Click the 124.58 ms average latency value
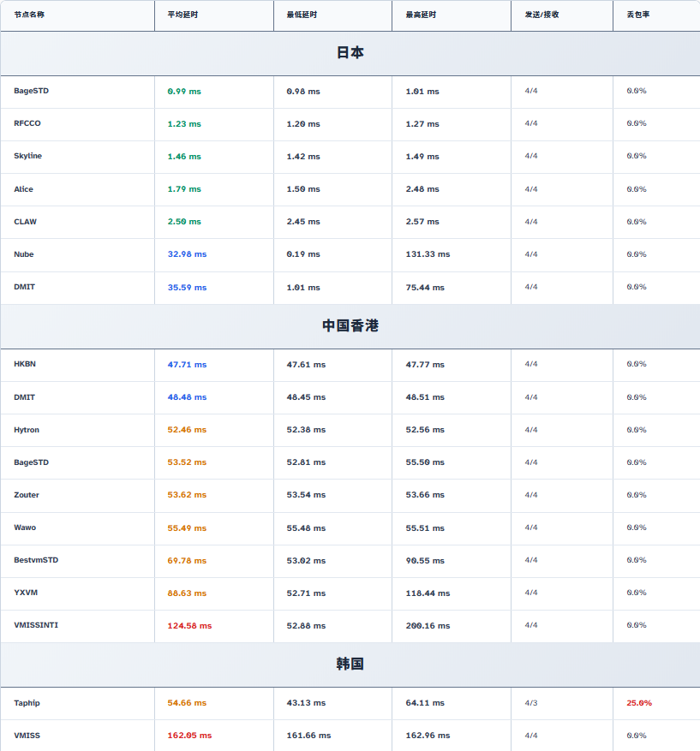The height and width of the screenshot is (751, 700). (189, 626)
